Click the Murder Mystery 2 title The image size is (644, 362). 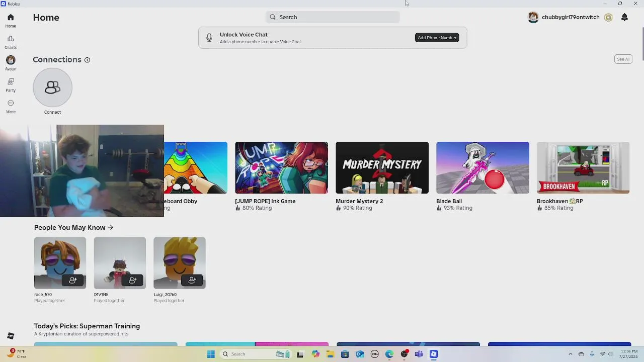(x=359, y=201)
